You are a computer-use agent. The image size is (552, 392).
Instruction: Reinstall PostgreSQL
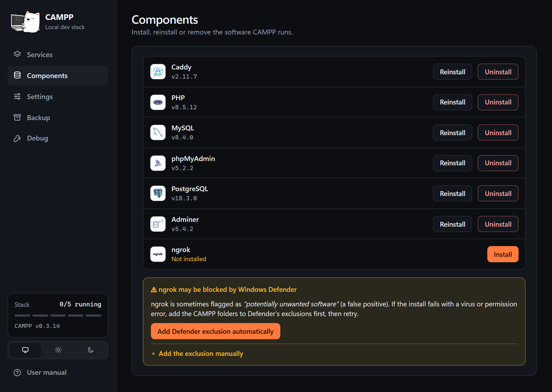click(x=453, y=193)
